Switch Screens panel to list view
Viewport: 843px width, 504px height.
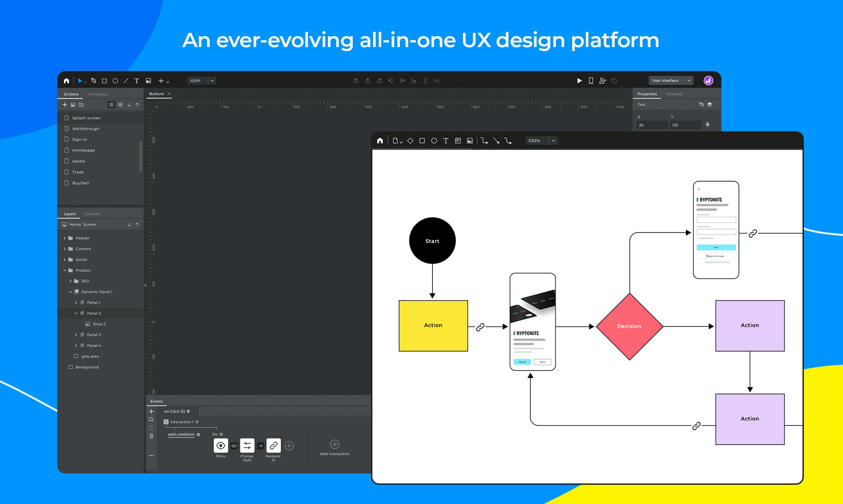111,104
